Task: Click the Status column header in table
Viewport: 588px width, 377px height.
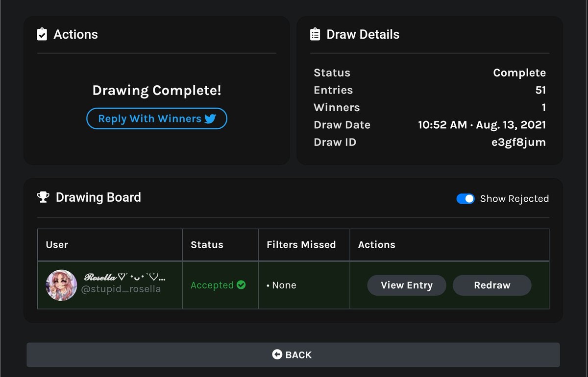Action: 207,245
